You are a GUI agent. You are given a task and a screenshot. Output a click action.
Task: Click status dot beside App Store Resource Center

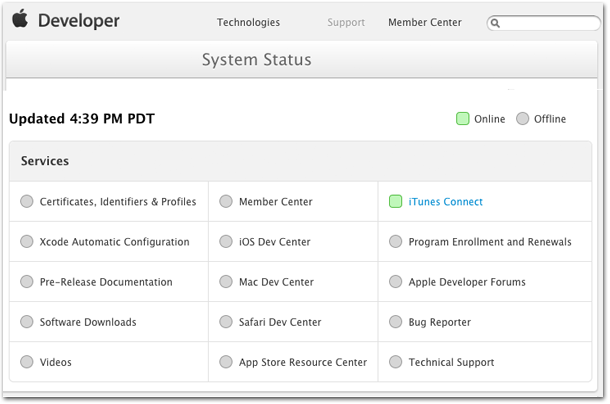(226, 362)
